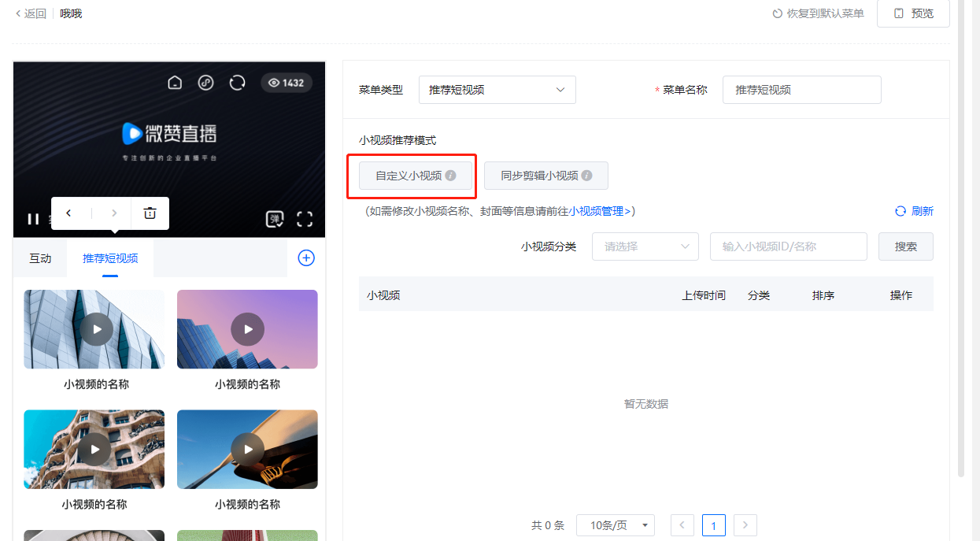Click the 输入小视频ID/名称 search field
This screenshot has height=541, width=980.
789,246
